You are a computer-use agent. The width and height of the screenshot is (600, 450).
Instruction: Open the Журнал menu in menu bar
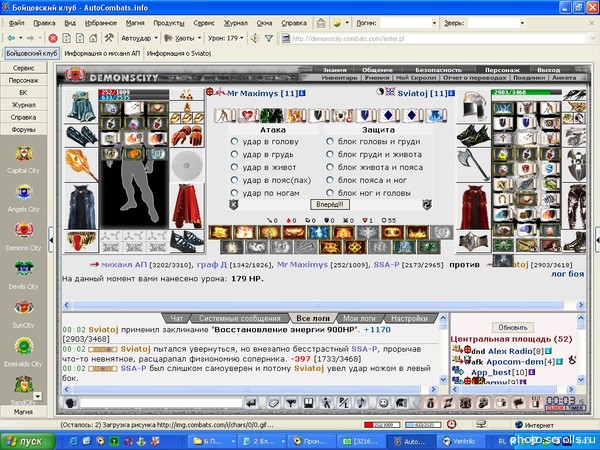click(236, 23)
